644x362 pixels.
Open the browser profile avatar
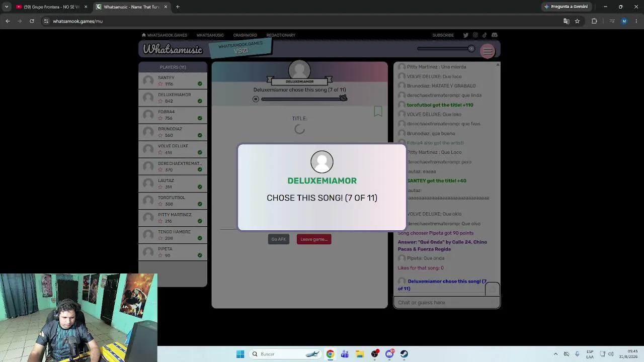(x=624, y=21)
